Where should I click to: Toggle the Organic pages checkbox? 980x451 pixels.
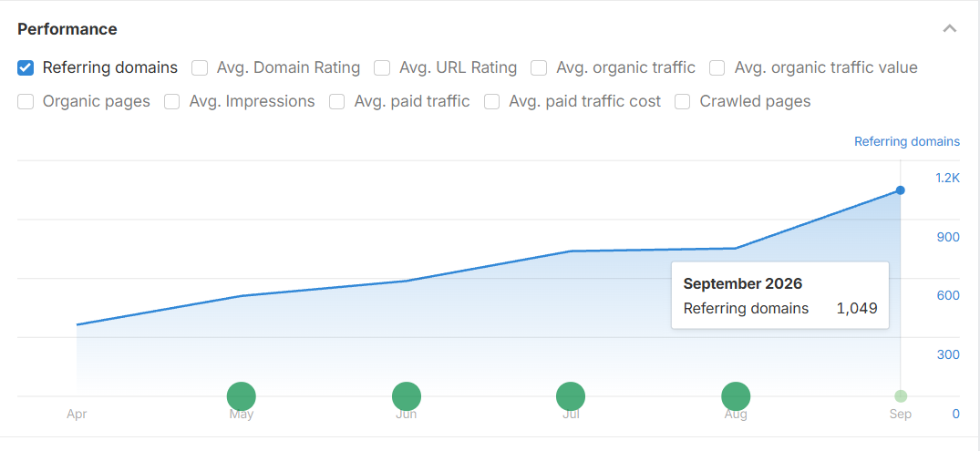point(26,101)
